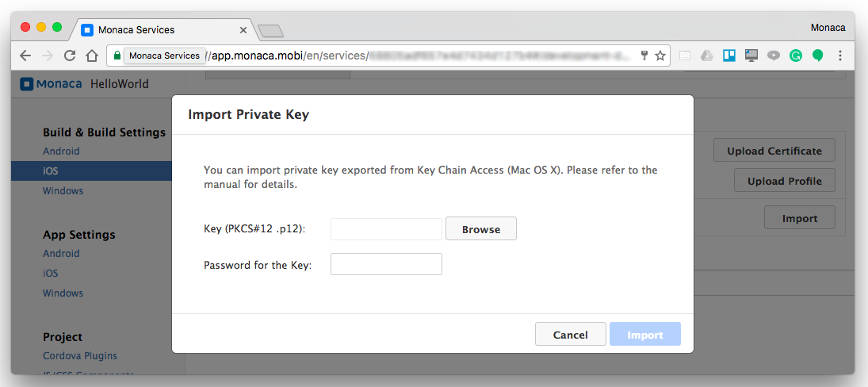This screenshot has width=868, height=387.
Task: Cancel the Import Private Key dialog
Action: [x=571, y=335]
